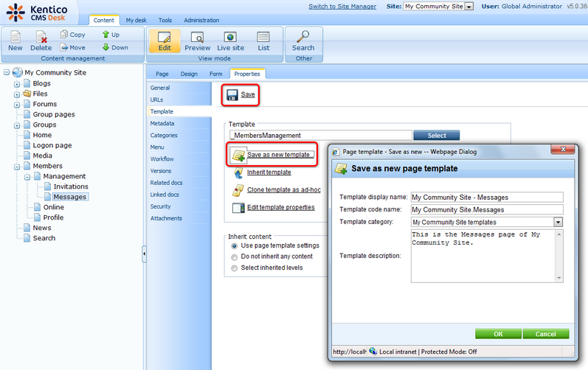Open the Metadata properties section
Image resolution: width=588 pixels, height=370 pixels.
point(162,123)
